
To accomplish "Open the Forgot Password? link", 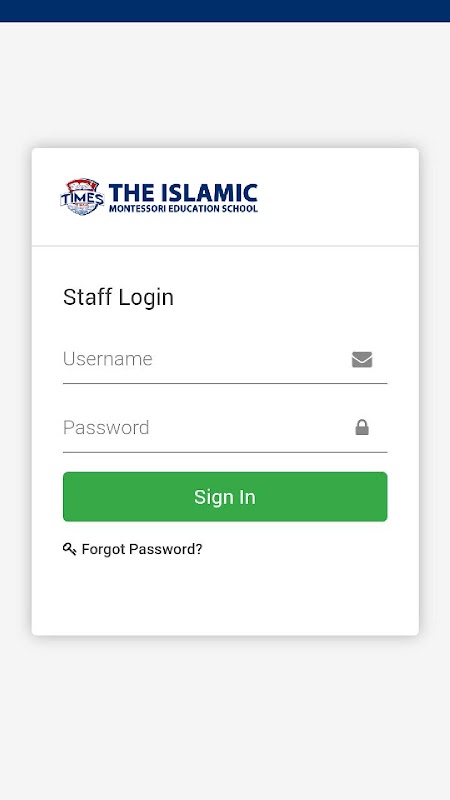I will coord(142,549).
